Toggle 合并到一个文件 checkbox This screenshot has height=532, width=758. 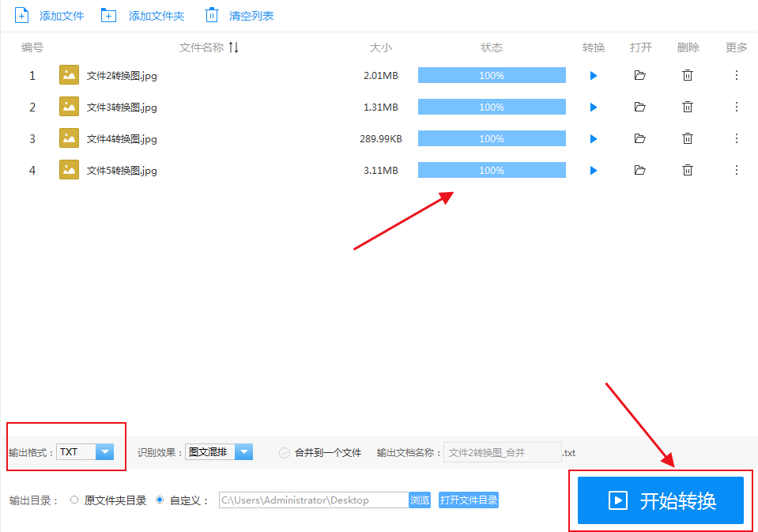click(285, 453)
